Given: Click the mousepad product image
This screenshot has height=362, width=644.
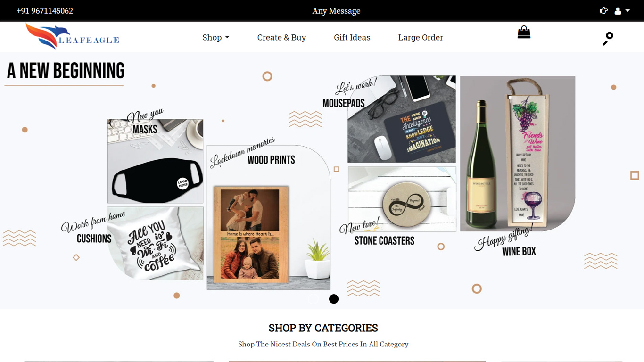Looking at the screenshot, I should (x=402, y=119).
